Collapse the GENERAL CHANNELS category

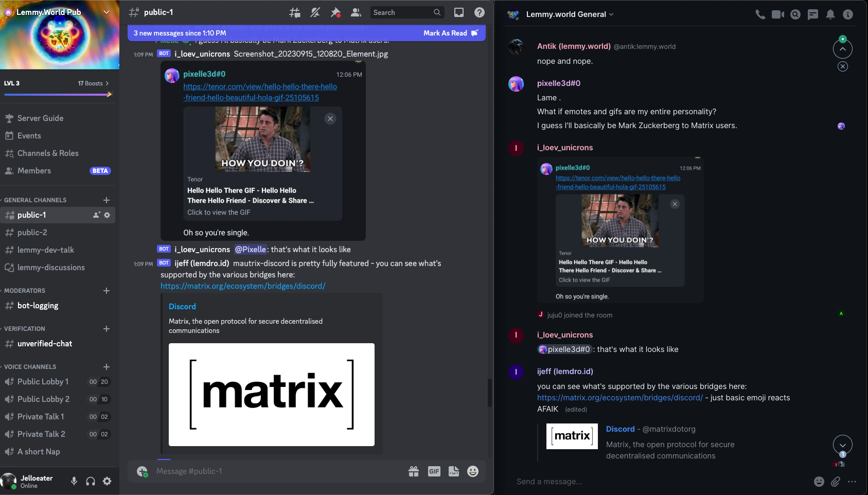pos(35,200)
